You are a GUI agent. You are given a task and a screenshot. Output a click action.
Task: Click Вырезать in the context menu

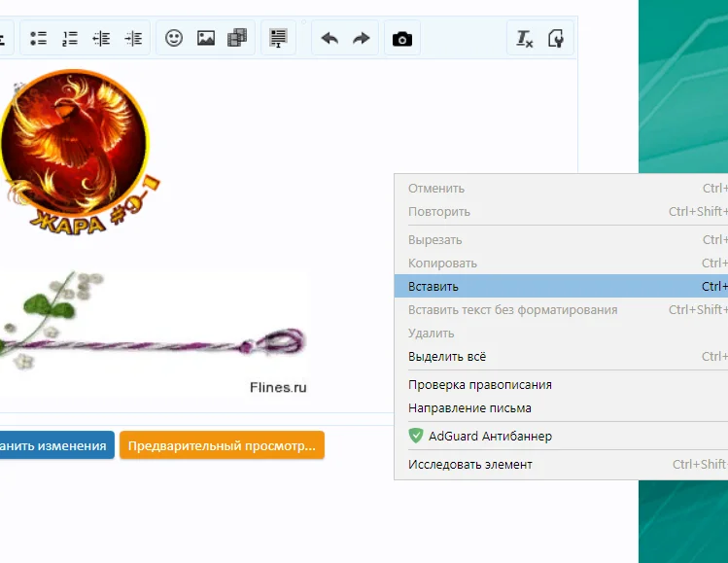(x=561, y=240)
